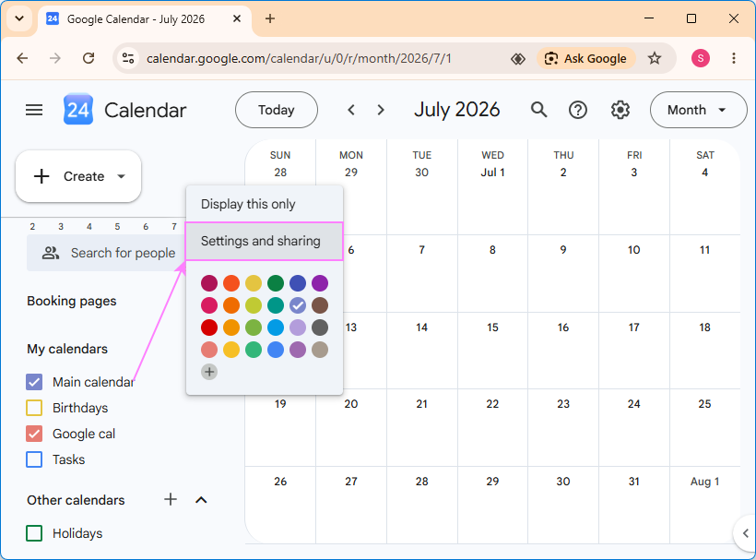Close the Google Calendar tab
Image resolution: width=756 pixels, height=560 pixels.
click(237, 18)
